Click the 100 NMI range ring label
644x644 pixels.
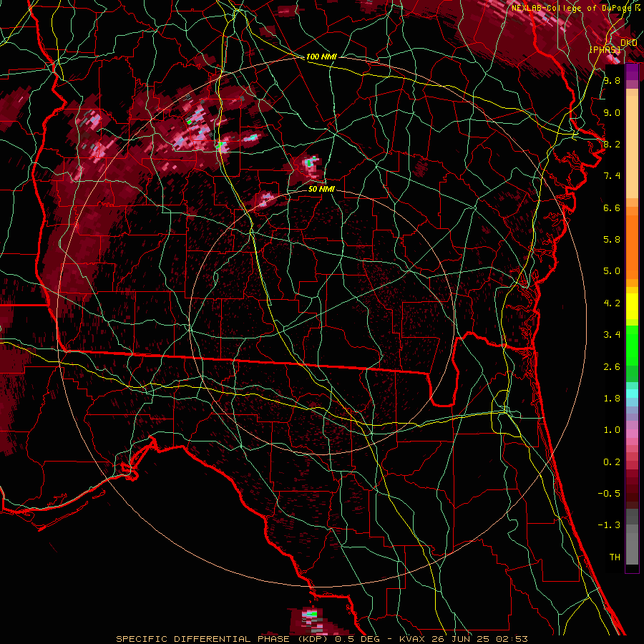coord(321,57)
